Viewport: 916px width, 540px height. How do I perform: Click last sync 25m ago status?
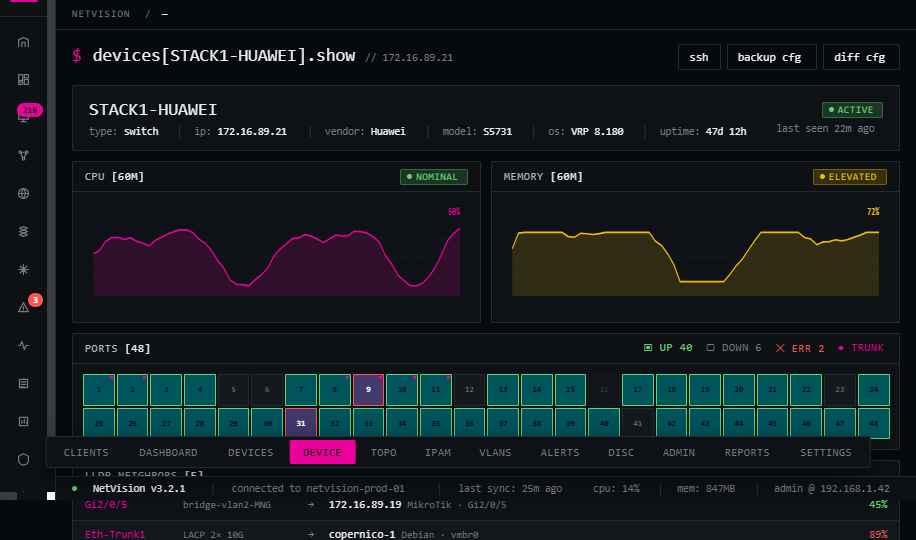tap(510, 489)
